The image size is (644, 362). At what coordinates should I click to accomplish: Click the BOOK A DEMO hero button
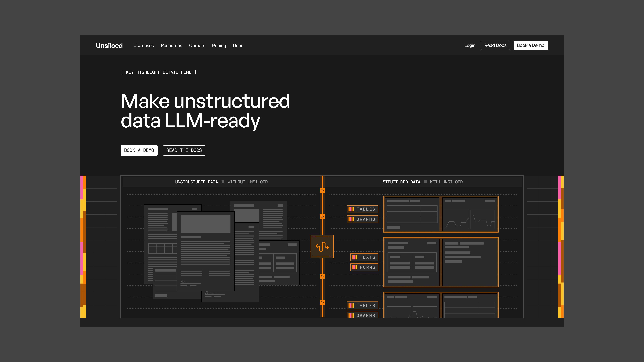(139, 150)
